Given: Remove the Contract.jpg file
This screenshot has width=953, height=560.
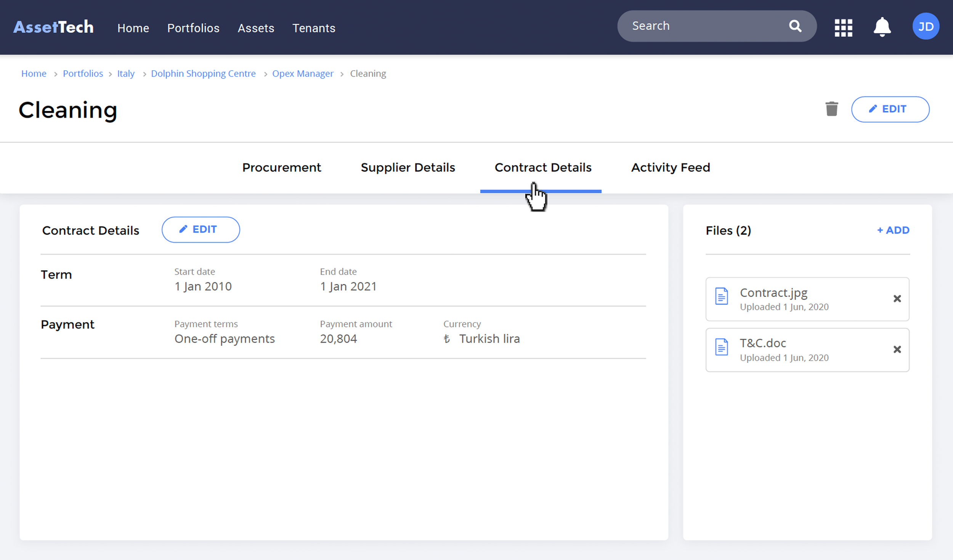Looking at the screenshot, I should click(x=897, y=298).
